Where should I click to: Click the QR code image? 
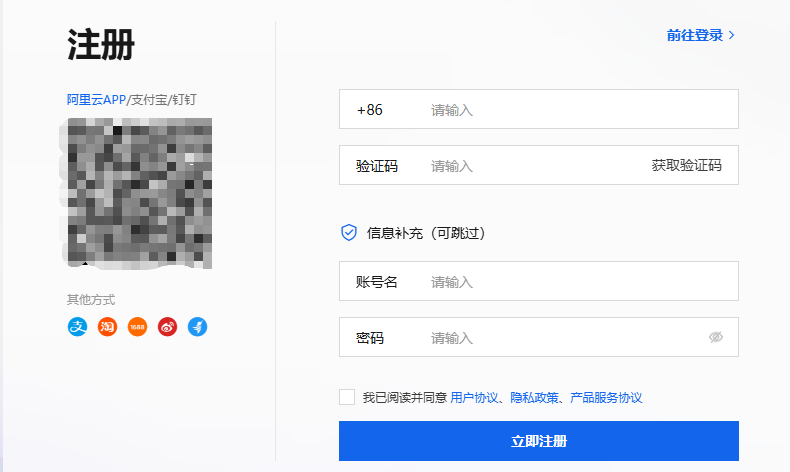139,193
